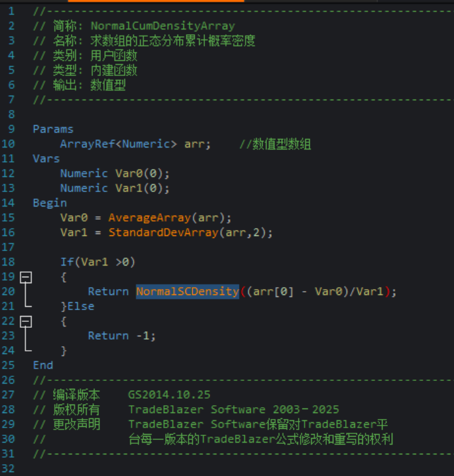Image resolution: width=454 pixels, height=476 pixels.
Task: Click line number 32 in the gutter
Action: (x=8, y=469)
